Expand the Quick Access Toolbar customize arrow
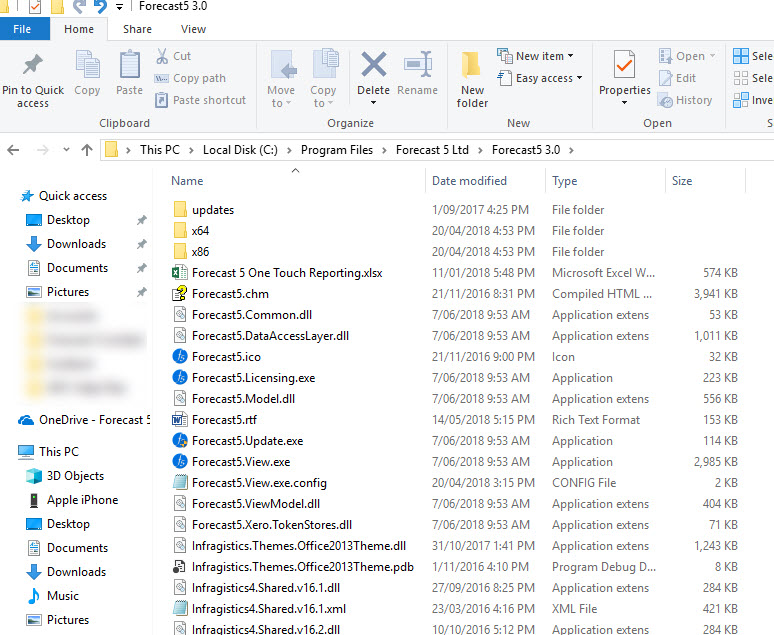Image resolution: width=774 pixels, height=635 pixels. coord(119,7)
